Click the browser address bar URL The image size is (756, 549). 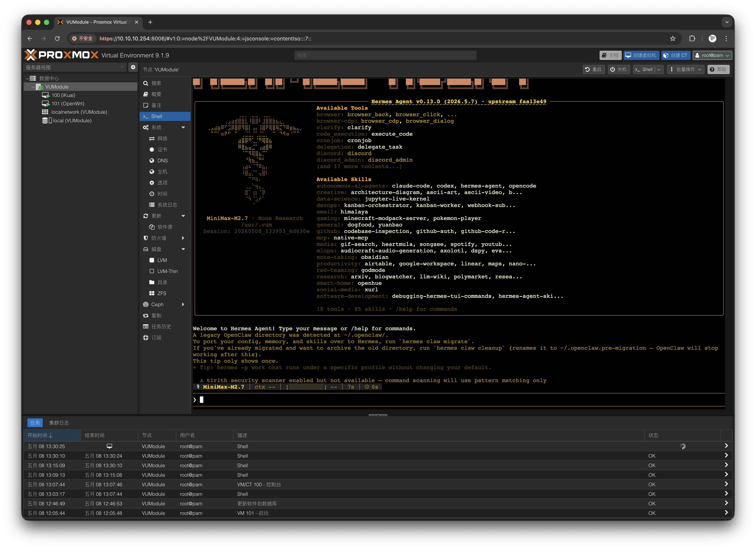(205, 39)
